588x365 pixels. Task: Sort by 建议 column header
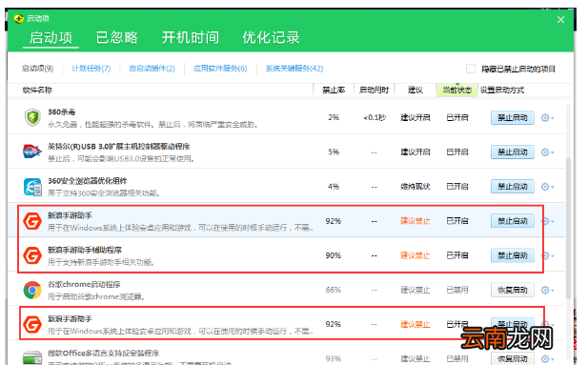point(416,90)
